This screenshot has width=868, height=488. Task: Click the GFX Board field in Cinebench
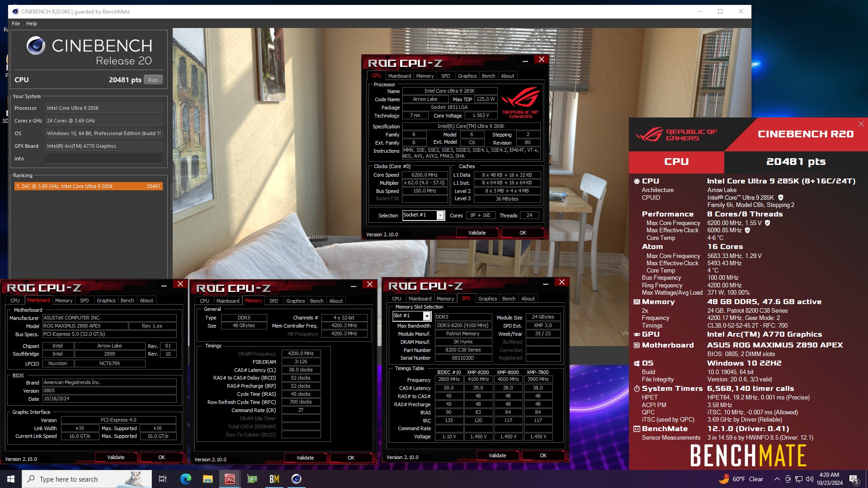104,146
